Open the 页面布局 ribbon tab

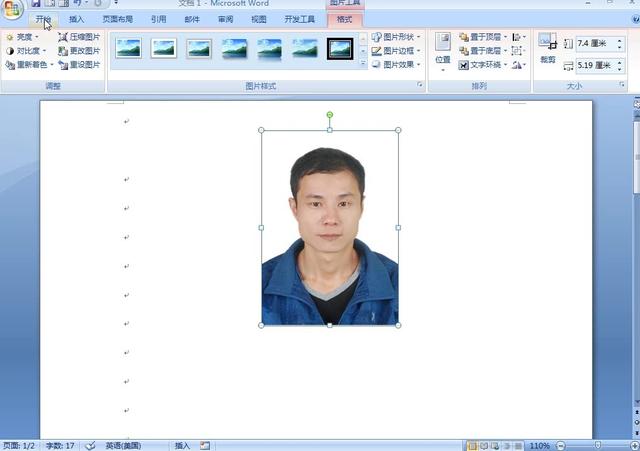[118, 19]
